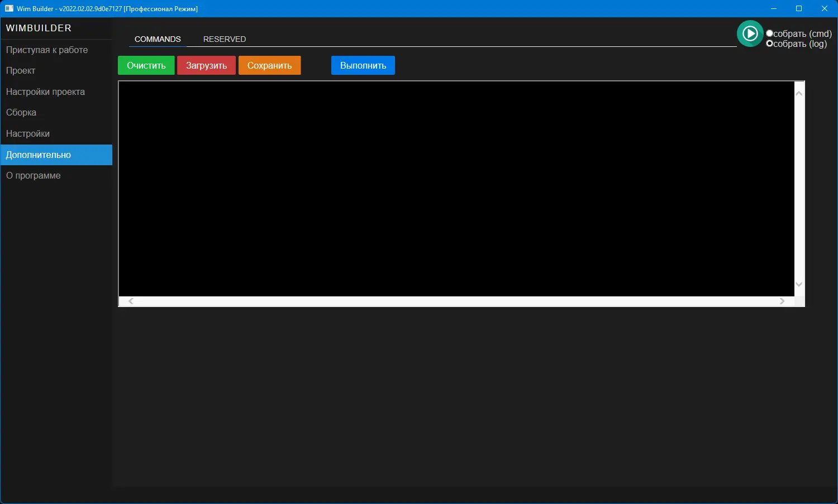Viewport: 838px width, 504px height.
Task: Open the 'Приступая к работе' section
Action: coord(47,50)
